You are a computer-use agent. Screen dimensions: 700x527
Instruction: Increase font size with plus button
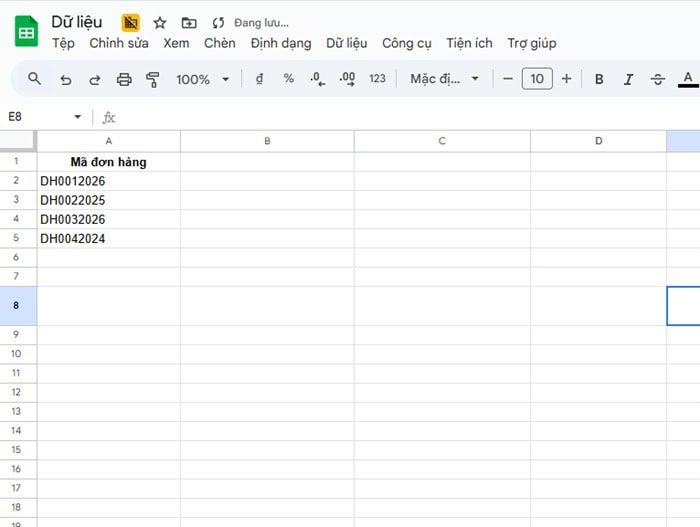coord(567,79)
